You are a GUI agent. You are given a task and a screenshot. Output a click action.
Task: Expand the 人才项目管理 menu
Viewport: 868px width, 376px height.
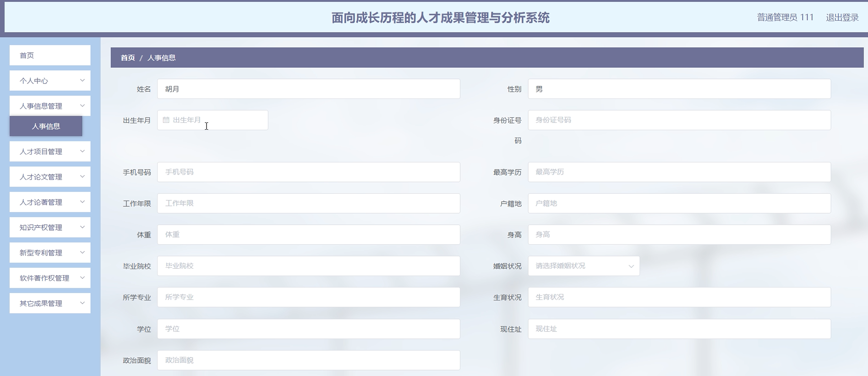click(x=50, y=151)
